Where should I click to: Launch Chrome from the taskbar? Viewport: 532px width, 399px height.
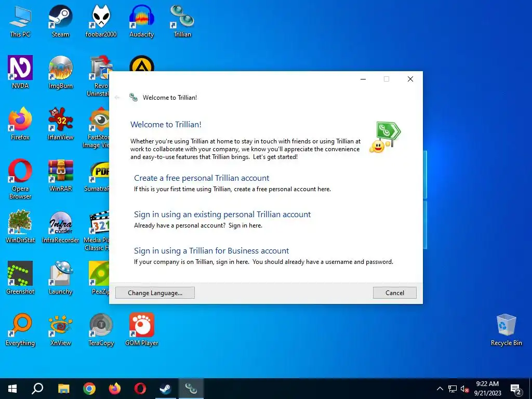point(89,389)
